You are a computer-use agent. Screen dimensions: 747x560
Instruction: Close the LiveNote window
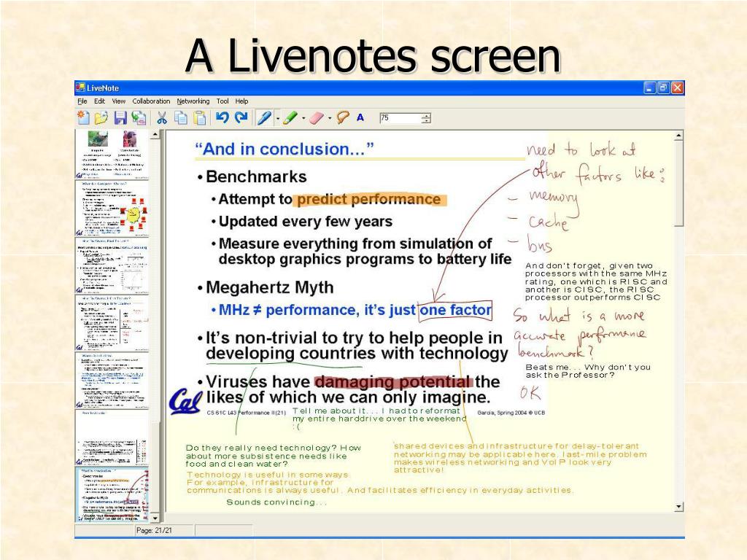(678, 87)
